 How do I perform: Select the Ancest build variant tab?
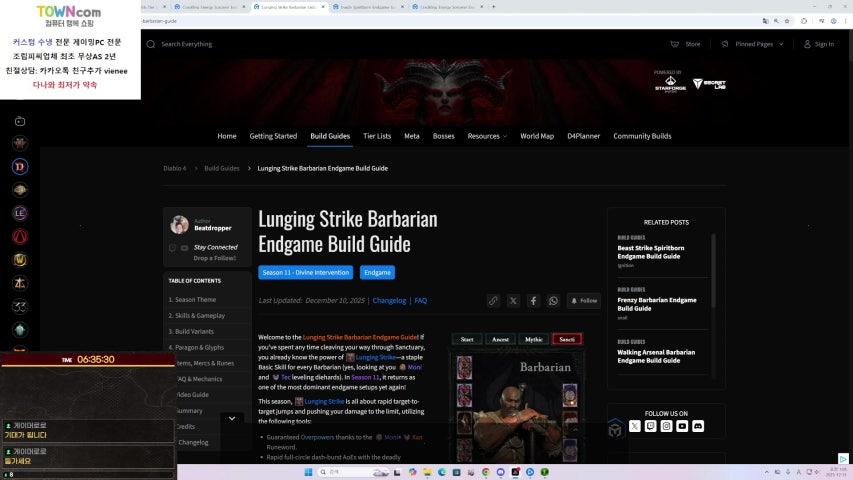pyautogui.click(x=500, y=339)
